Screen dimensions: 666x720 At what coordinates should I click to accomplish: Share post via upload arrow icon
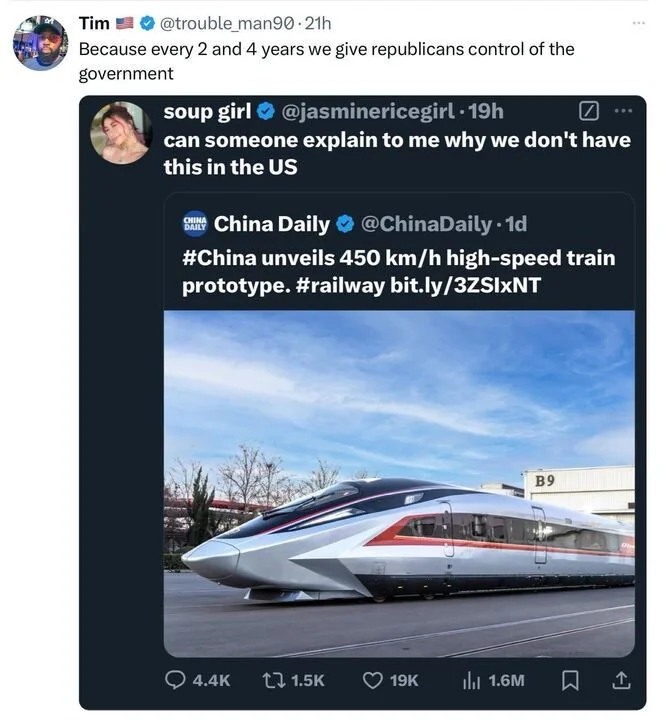[621, 680]
